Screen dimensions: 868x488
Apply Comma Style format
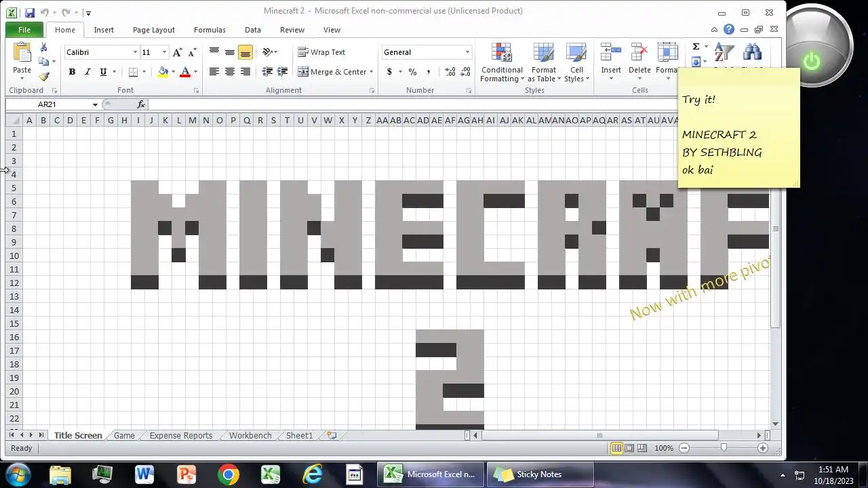click(429, 72)
